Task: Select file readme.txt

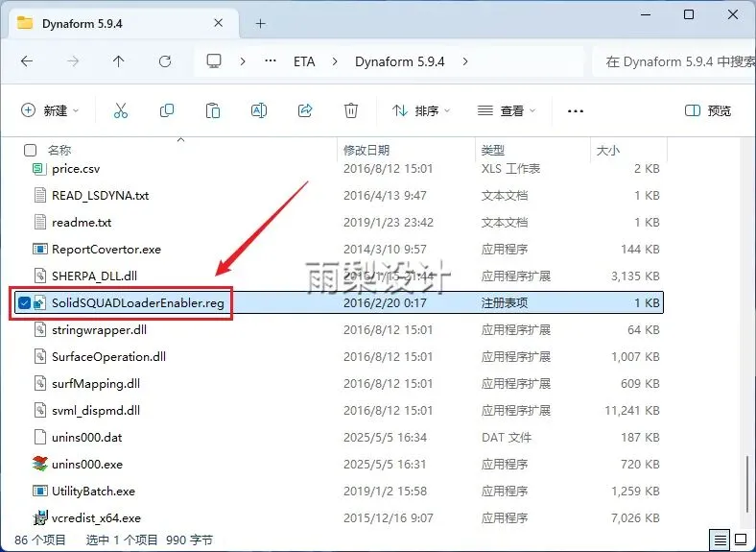Action: [x=82, y=222]
